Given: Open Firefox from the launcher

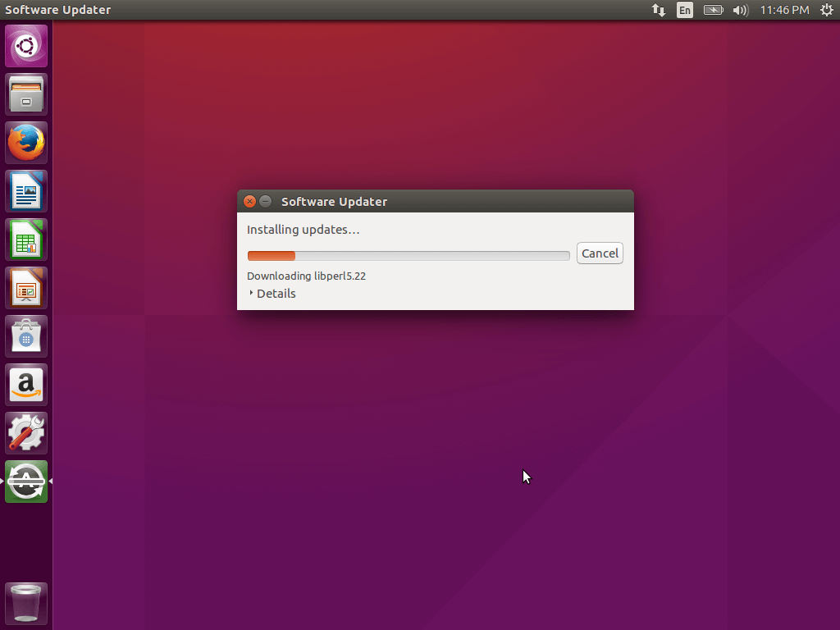Looking at the screenshot, I should coord(25,142).
